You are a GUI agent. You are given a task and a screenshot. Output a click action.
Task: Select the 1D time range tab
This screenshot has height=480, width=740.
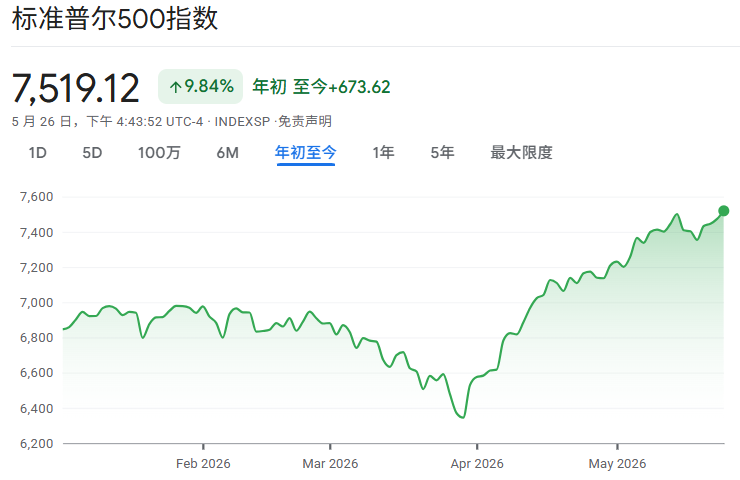tap(37, 153)
